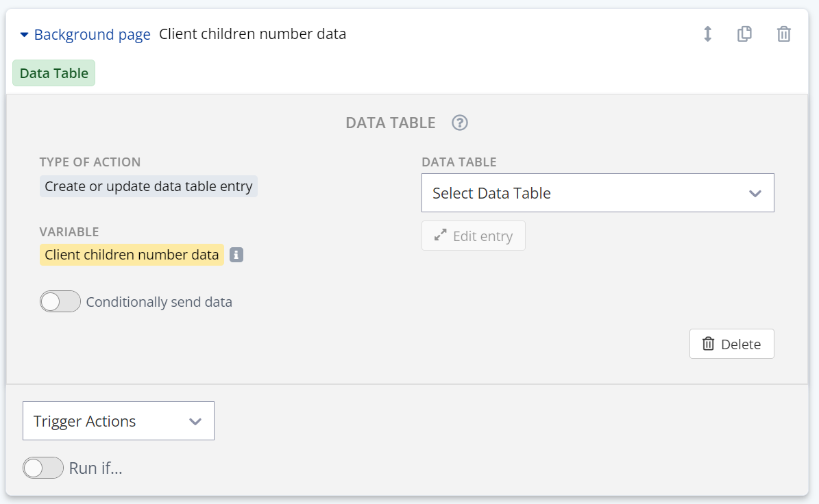Select the Client children number data variable chip
The width and height of the screenshot is (819, 504).
pos(132,255)
